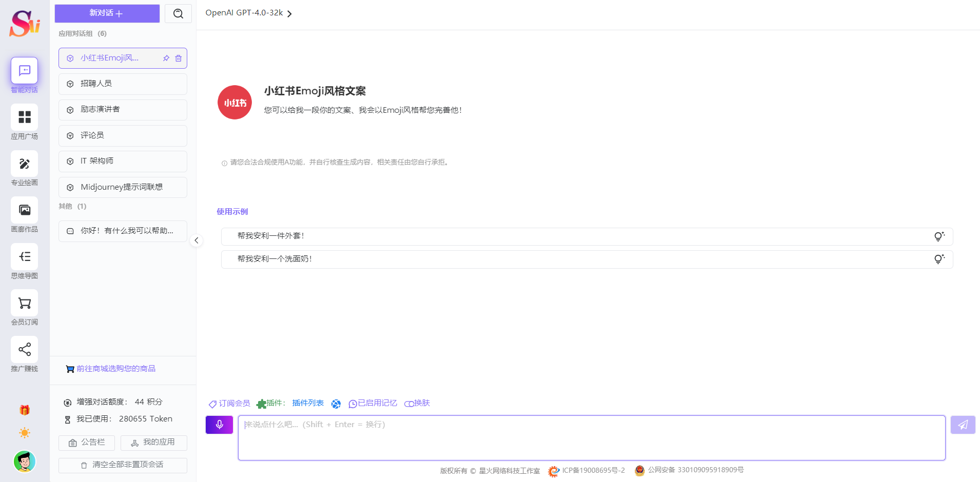Toggle 已启用记忆 memory setting
The height and width of the screenshot is (482, 980).
tap(373, 404)
